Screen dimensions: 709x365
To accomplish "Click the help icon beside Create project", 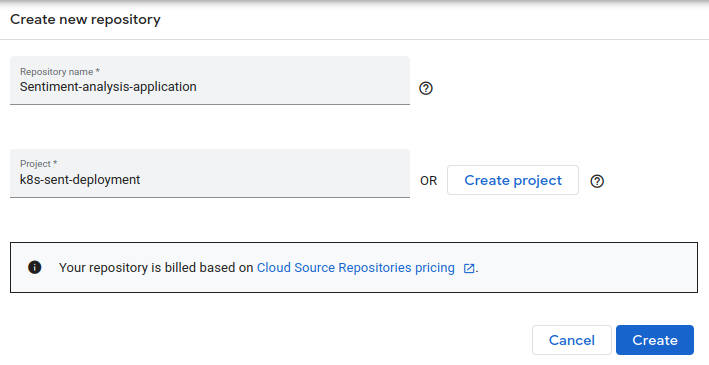I will 597,181.
